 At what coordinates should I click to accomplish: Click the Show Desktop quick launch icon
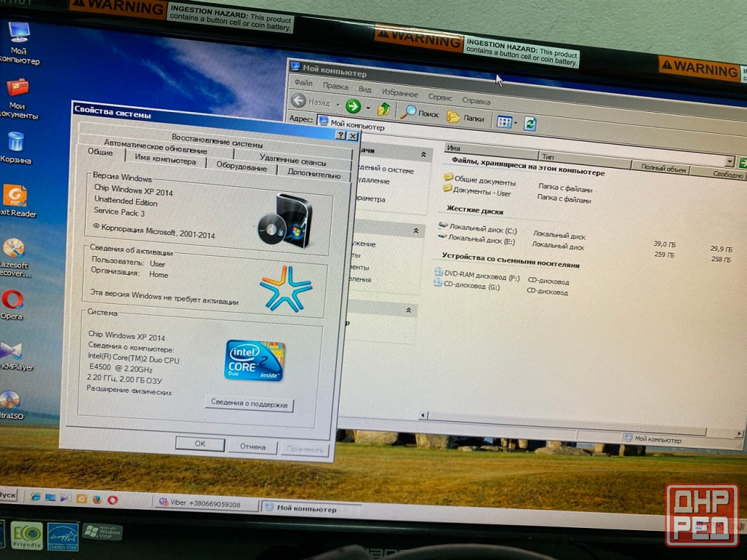pos(51,497)
